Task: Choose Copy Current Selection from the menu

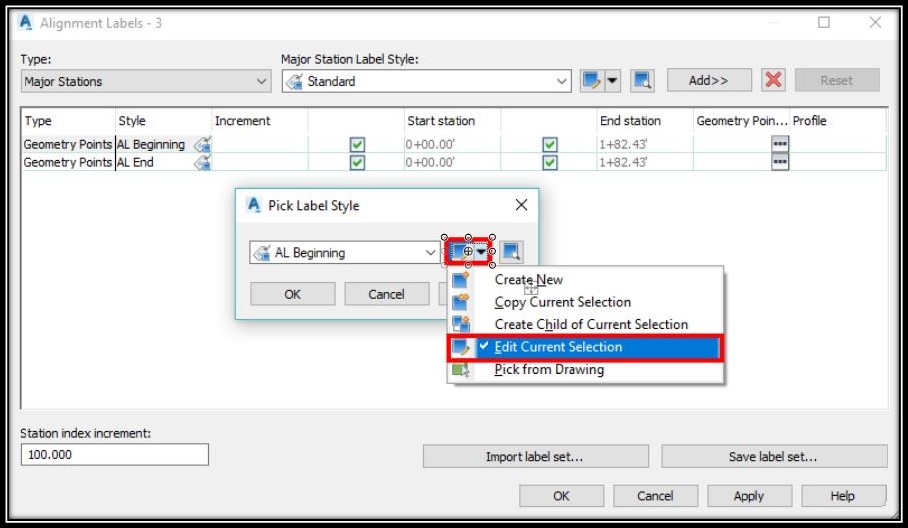Action: (585, 302)
